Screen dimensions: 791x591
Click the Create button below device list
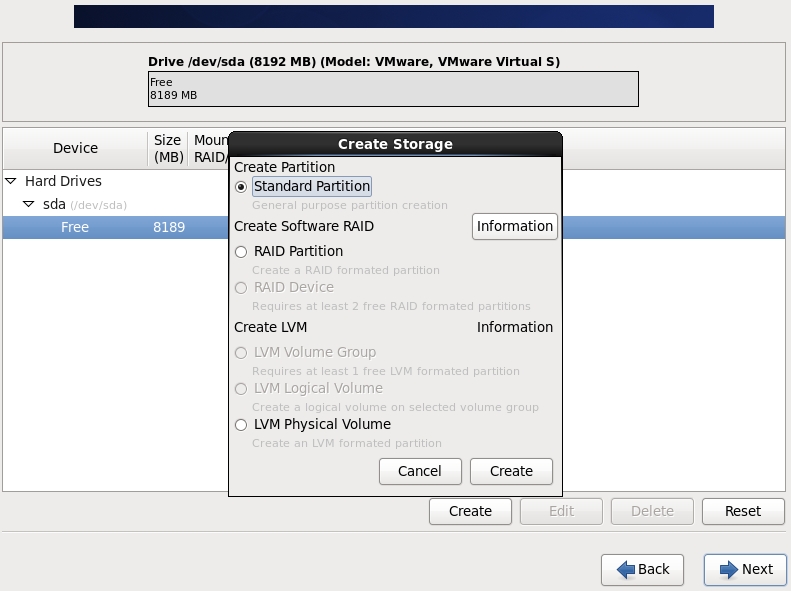pos(470,511)
